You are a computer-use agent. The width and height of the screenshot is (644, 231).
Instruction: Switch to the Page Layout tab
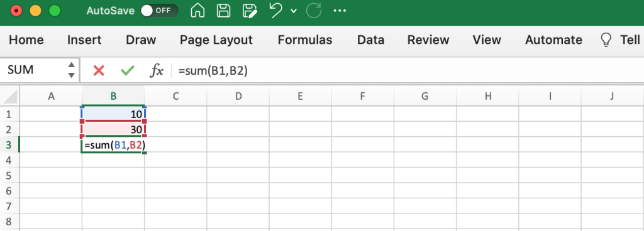pos(216,40)
